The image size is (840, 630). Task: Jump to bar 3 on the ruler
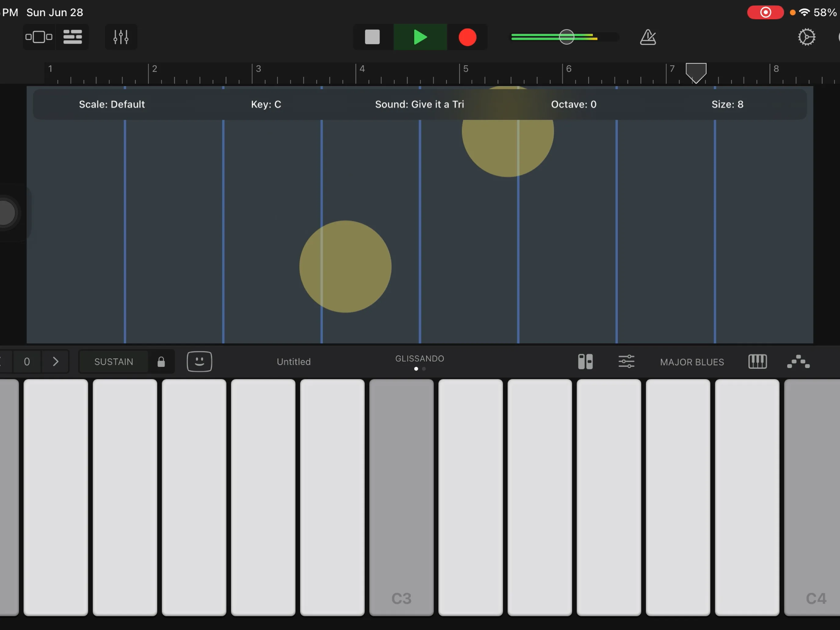(258, 69)
